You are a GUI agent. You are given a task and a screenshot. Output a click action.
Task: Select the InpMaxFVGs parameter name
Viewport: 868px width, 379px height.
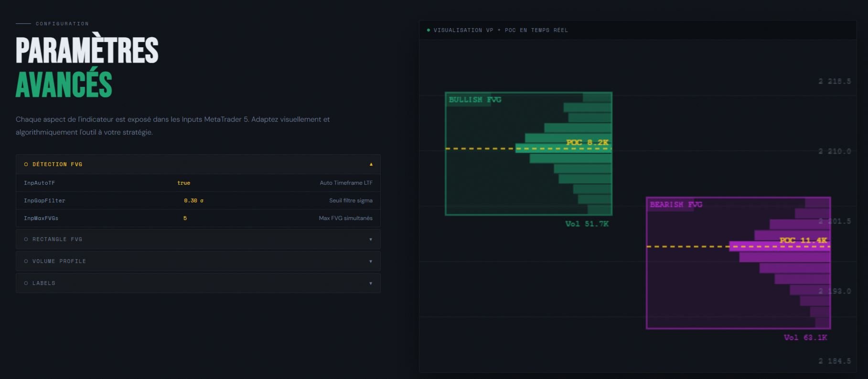click(x=41, y=218)
